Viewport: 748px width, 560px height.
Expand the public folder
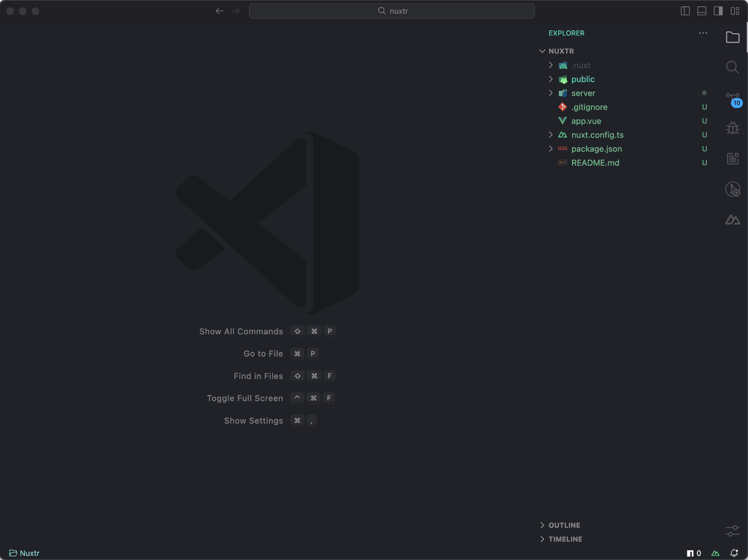click(551, 79)
